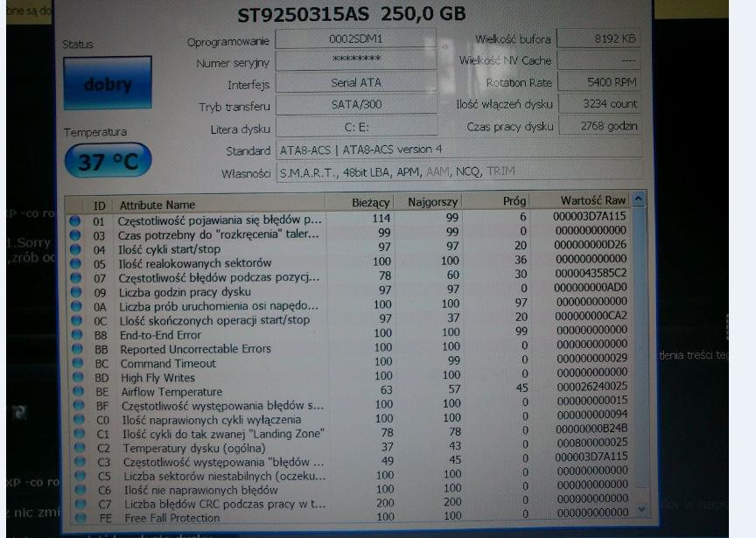Select the 'Free Fall Protection' attribute name

(172, 518)
